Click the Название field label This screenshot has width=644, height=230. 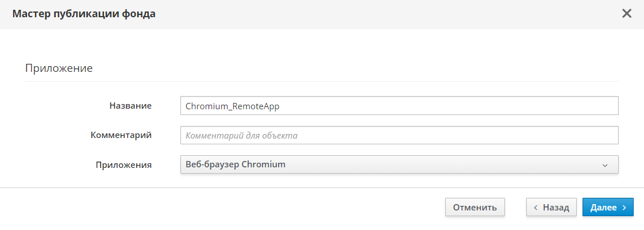(x=130, y=106)
